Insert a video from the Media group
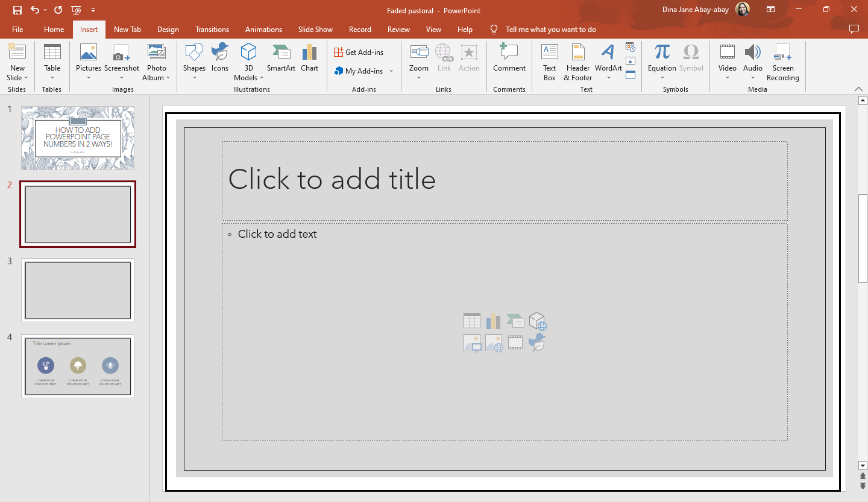This screenshot has width=868, height=502. [x=727, y=59]
